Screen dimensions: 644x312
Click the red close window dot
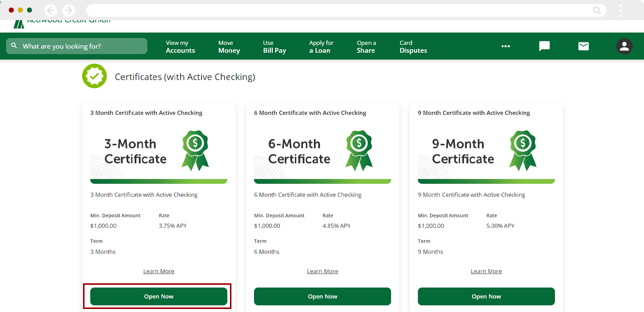click(x=11, y=10)
